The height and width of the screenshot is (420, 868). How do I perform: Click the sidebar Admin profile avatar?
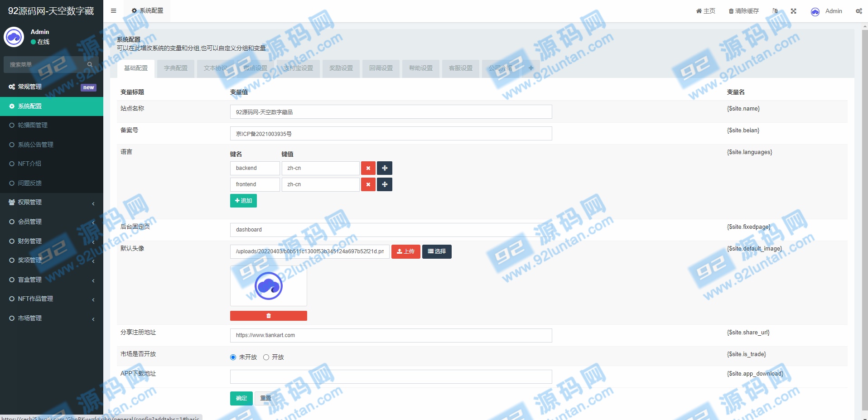coord(14,37)
